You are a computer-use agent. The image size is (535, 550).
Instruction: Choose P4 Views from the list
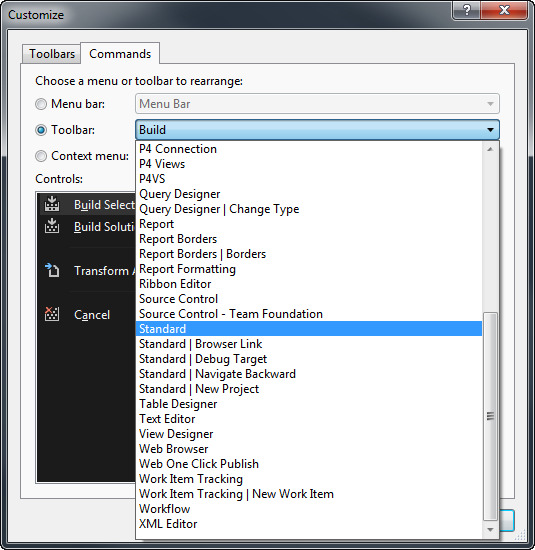pyautogui.click(x=309, y=164)
